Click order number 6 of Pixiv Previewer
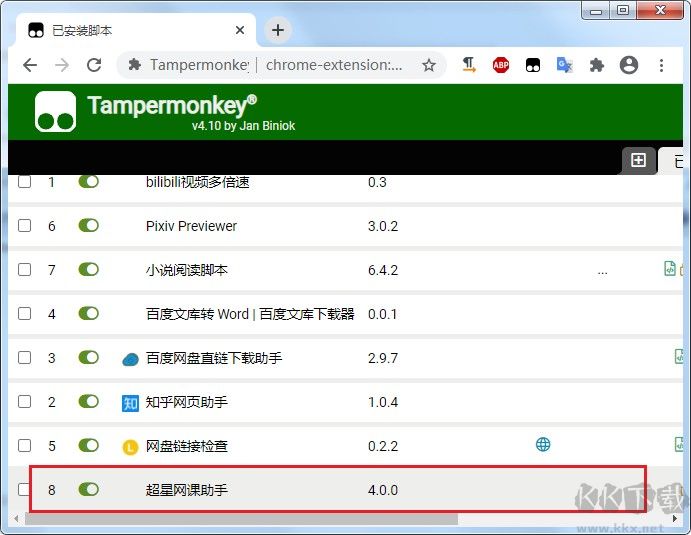 point(52,226)
